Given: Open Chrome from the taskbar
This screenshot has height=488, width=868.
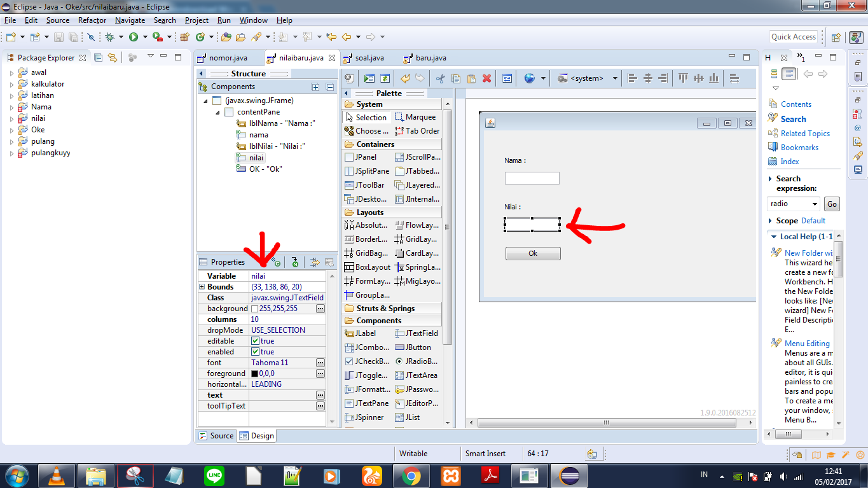Looking at the screenshot, I should (x=411, y=475).
